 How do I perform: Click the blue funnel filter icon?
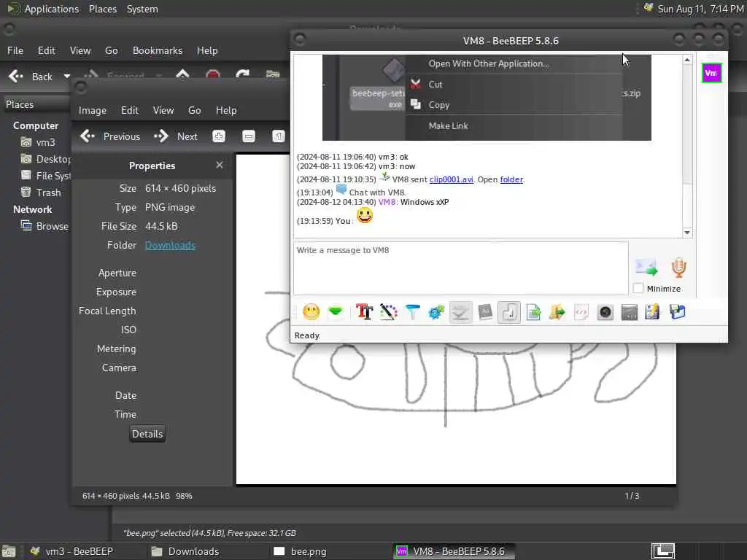click(x=413, y=312)
